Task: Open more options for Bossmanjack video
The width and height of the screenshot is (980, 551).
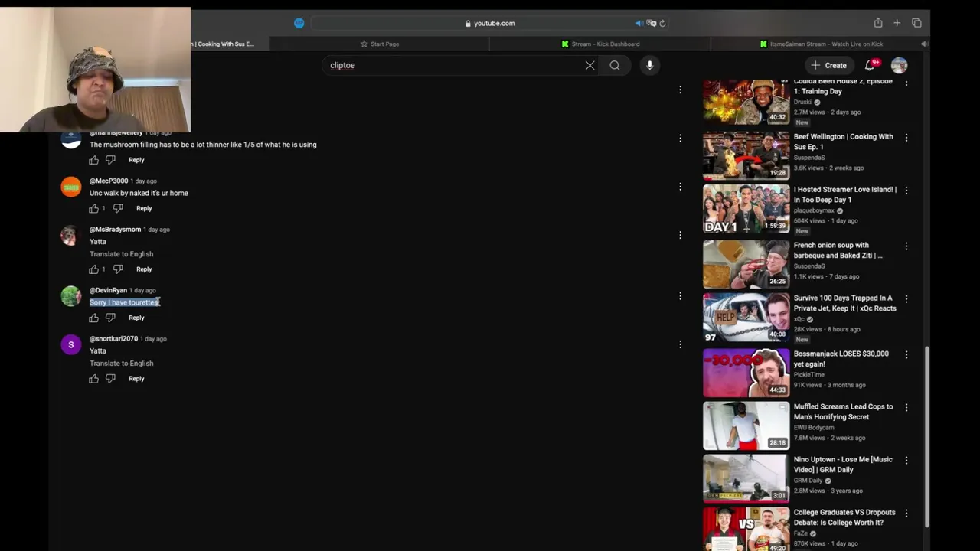Action: 906,355
